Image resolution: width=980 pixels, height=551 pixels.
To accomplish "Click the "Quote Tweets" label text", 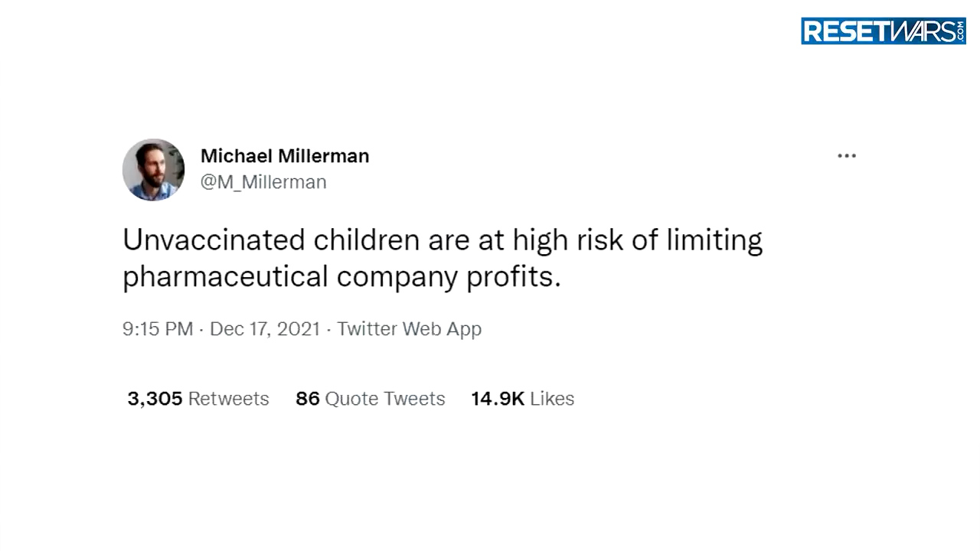I will pyautogui.click(x=385, y=399).
